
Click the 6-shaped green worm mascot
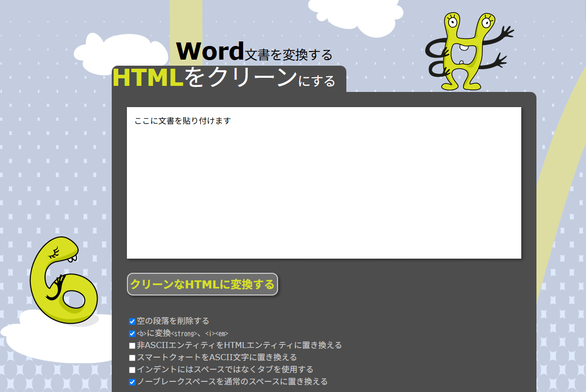click(64, 280)
